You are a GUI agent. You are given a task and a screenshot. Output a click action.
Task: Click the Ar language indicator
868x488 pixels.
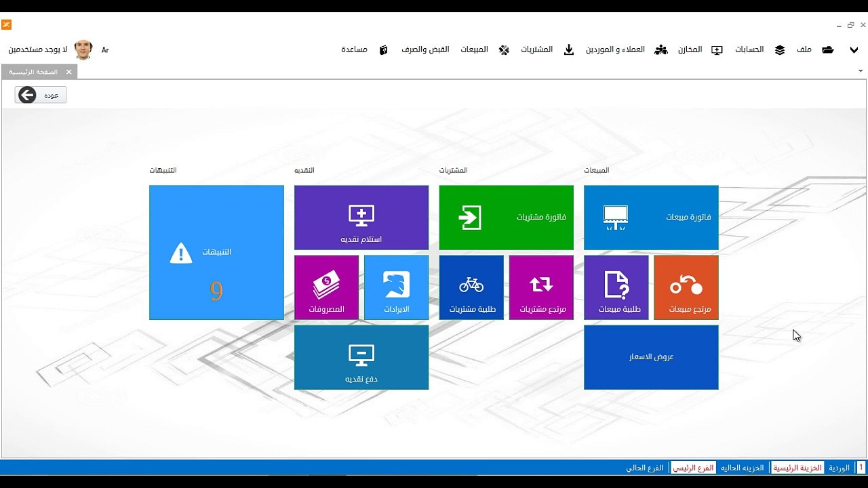point(105,50)
